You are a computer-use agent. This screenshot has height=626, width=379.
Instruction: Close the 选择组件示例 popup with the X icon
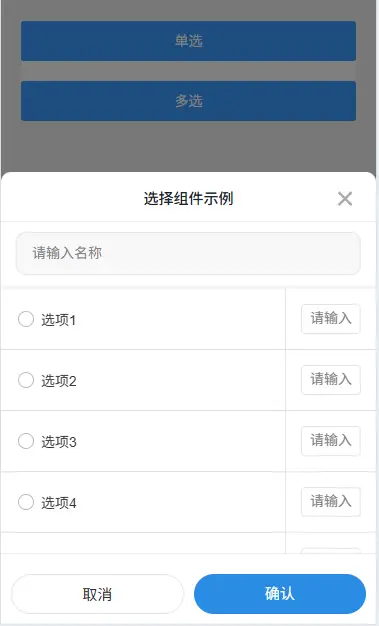coord(345,198)
